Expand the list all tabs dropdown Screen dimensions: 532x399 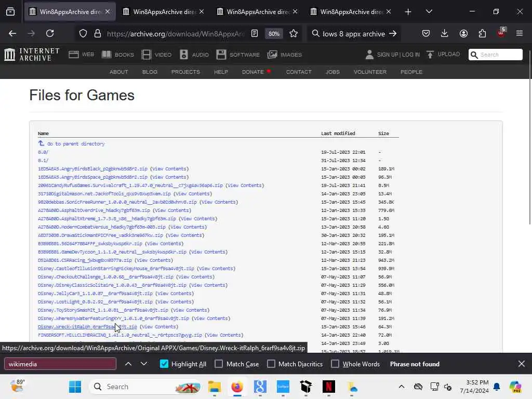point(429,12)
